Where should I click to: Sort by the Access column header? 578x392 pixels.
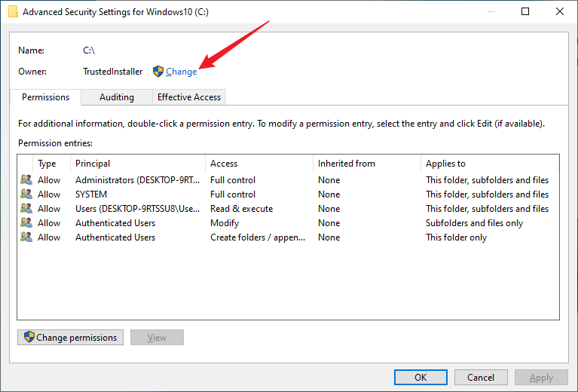[x=259, y=164]
